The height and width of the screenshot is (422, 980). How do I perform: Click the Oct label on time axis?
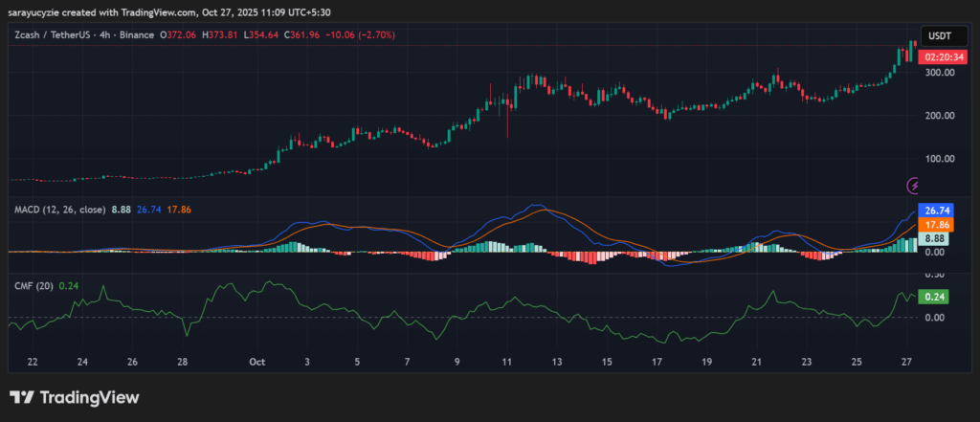coord(256,363)
